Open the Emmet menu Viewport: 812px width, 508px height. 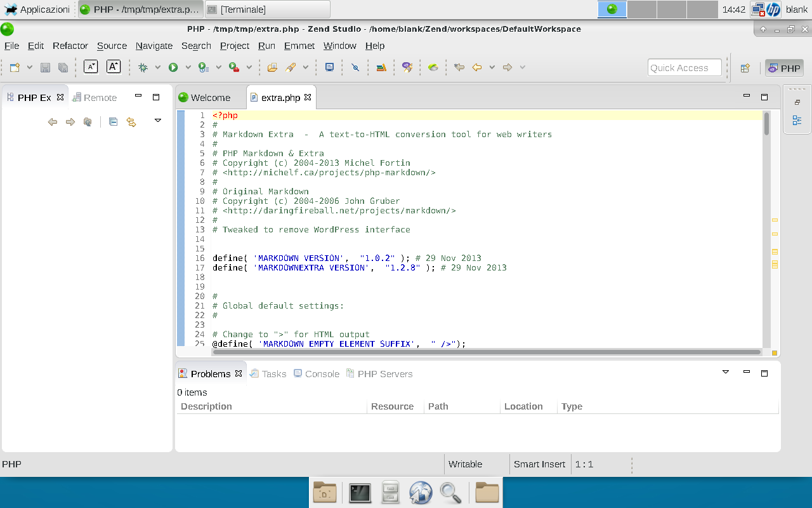click(299, 46)
